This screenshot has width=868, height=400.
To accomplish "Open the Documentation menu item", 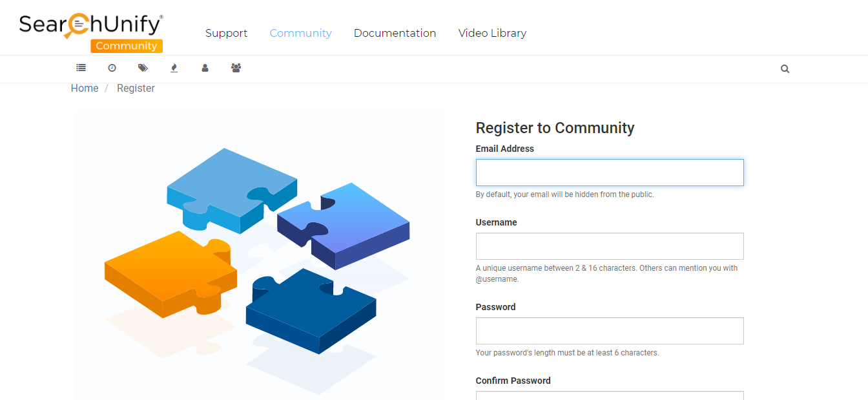I will click(x=395, y=33).
